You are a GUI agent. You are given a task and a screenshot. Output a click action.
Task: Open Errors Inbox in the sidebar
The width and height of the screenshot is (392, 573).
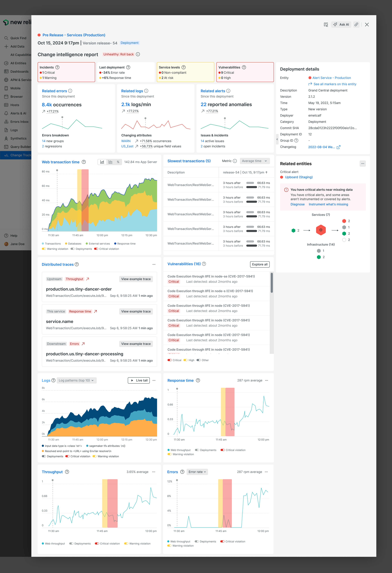point(19,122)
